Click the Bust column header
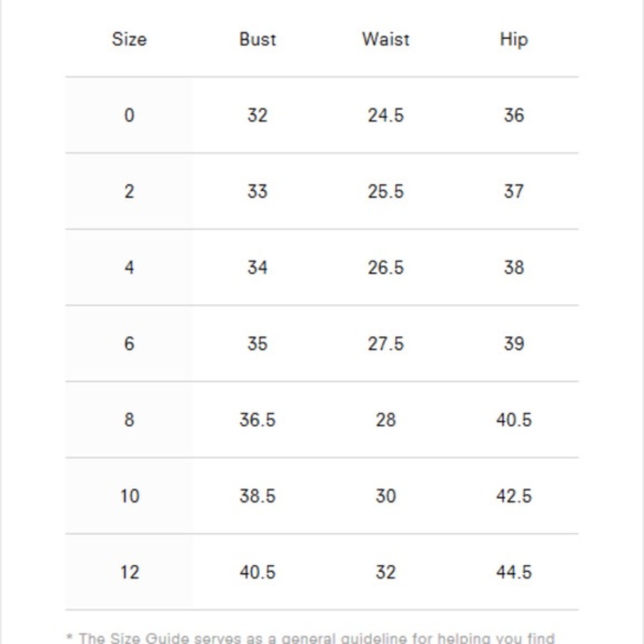This screenshot has width=644, height=644. click(x=258, y=39)
